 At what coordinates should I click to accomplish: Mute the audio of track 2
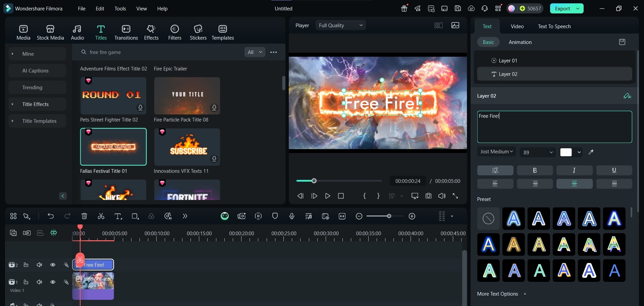pos(39,265)
